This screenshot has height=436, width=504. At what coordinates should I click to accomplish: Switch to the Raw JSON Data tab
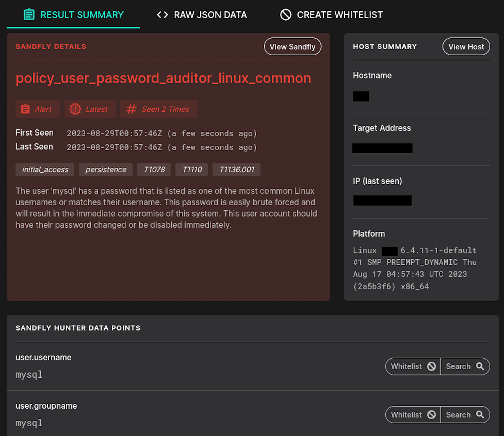[x=201, y=15]
